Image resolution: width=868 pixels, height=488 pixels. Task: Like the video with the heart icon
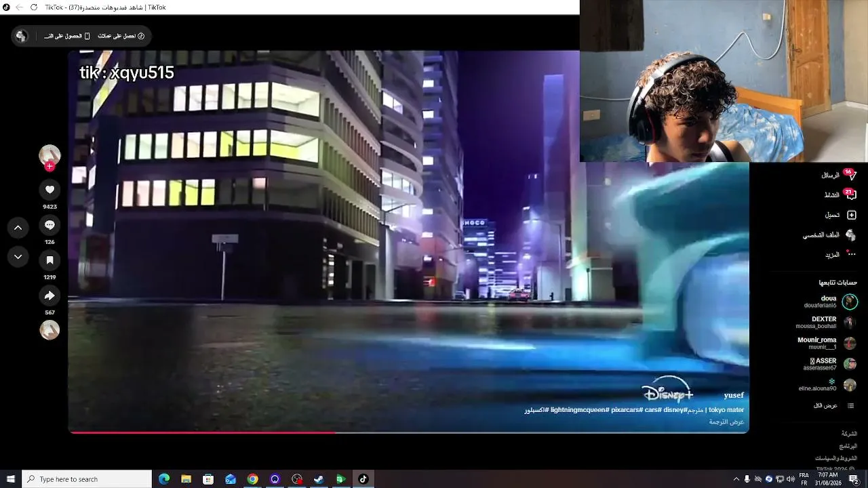point(50,190)
